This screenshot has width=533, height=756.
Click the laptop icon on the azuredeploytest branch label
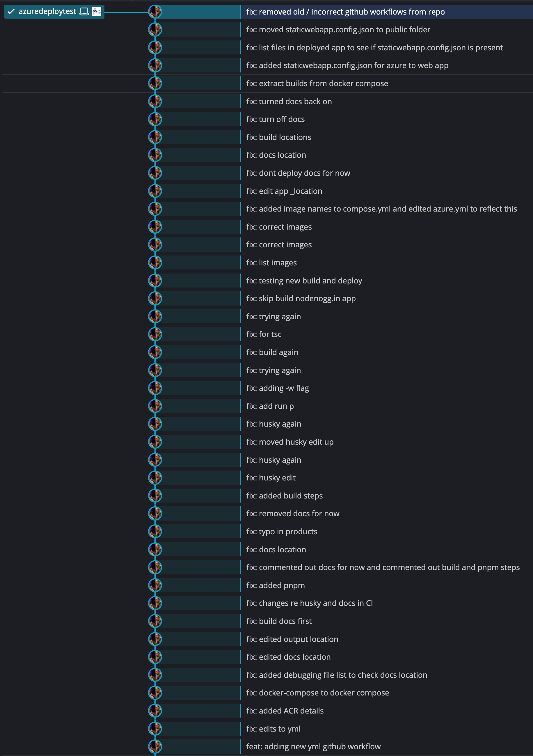[85, 12]
